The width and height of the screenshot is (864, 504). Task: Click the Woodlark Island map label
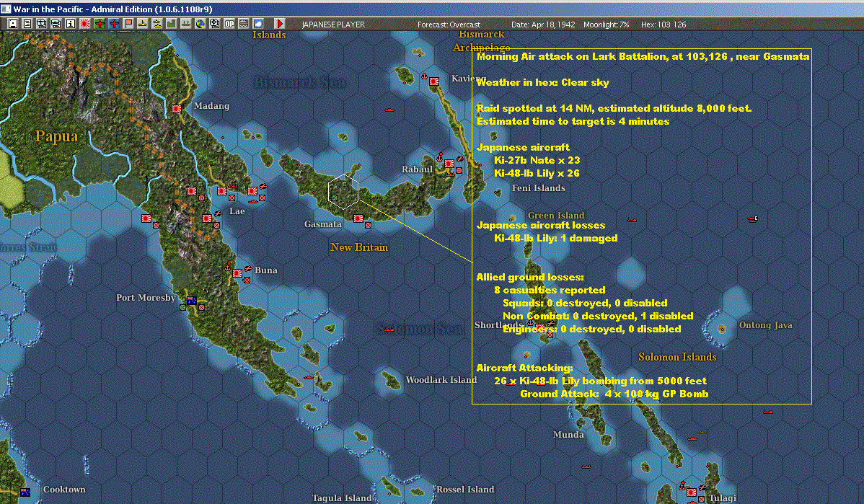click(441, 379)
